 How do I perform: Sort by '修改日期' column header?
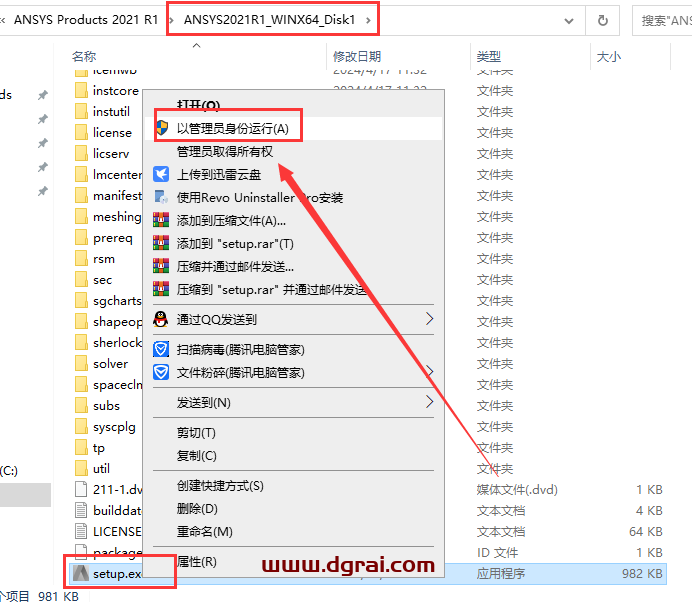pos(357,56)
